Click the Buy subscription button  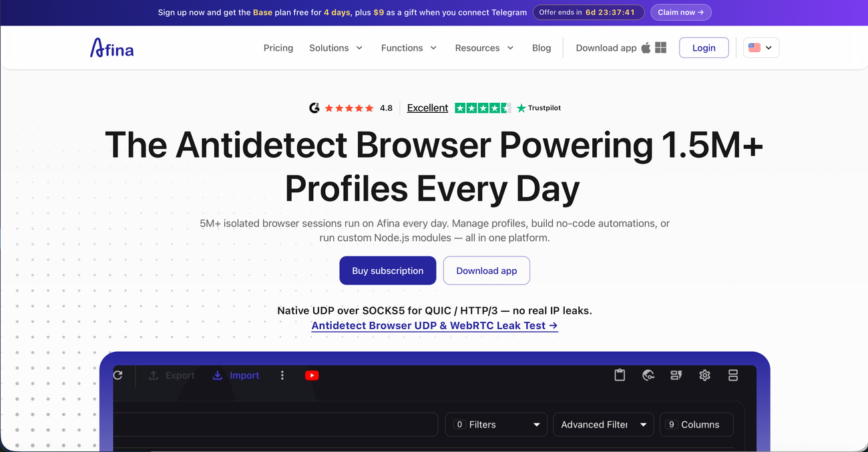(x=388, y=270)
